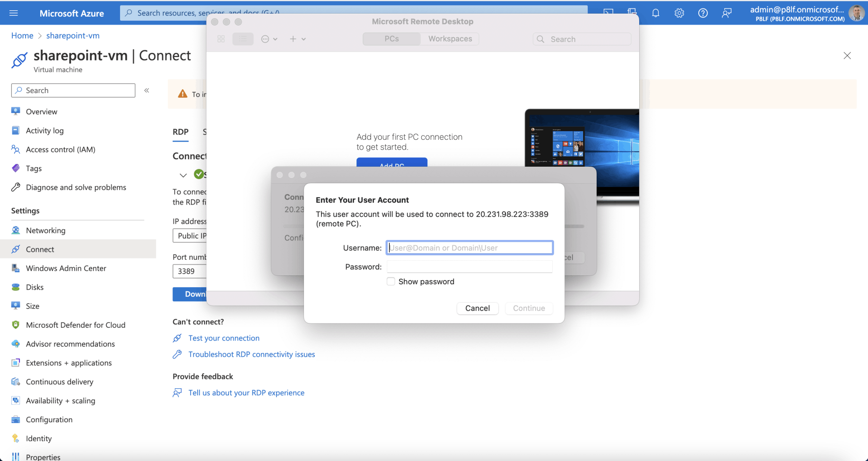The height and width of the screenshot is (461, 868).
Task: Open Cloud Shell icon in Azure header
Action: tap(608, 13)
